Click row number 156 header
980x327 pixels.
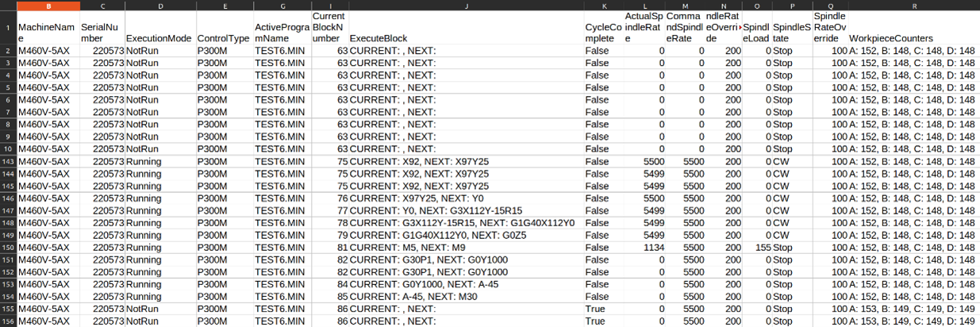[8, 321]
